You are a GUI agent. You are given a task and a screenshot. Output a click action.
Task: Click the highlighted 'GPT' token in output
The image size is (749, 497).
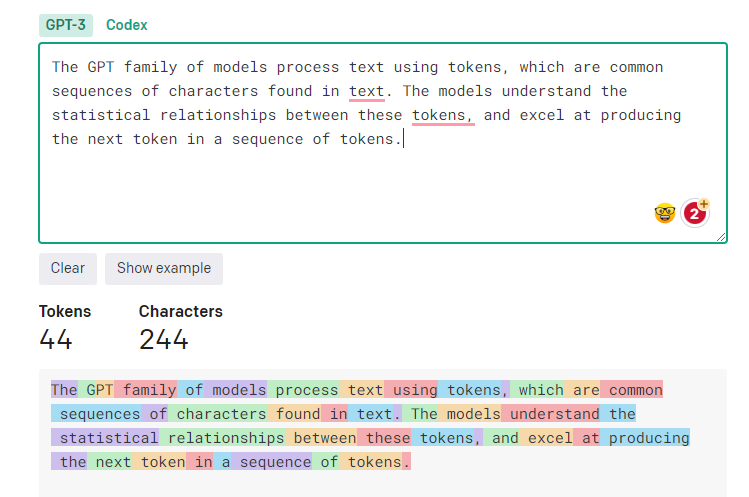(x=96, y=390)
